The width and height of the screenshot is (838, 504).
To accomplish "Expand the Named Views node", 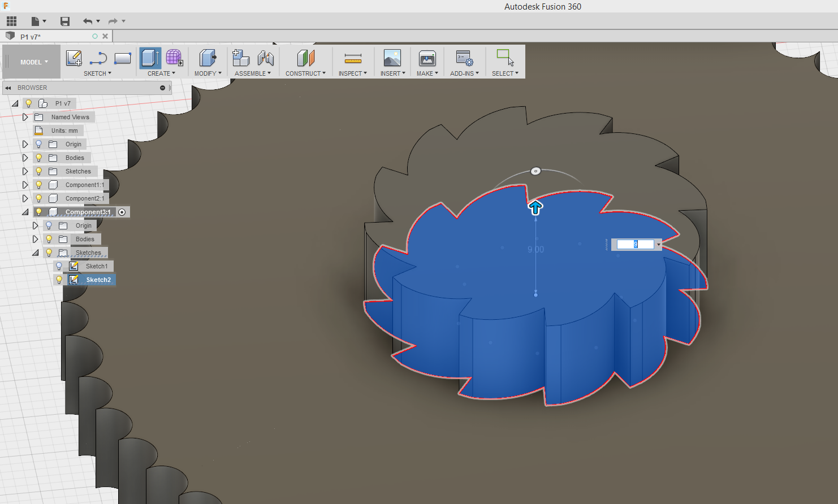I will [x=25, y=117].
